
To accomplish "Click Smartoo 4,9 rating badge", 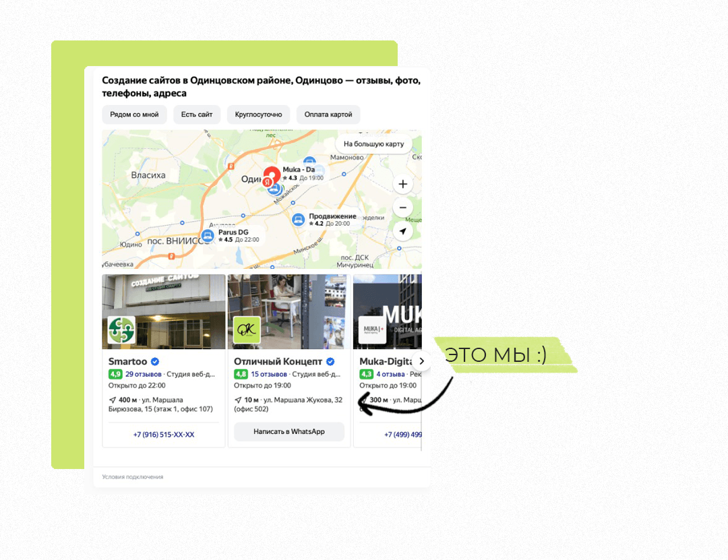I will 115,374.
